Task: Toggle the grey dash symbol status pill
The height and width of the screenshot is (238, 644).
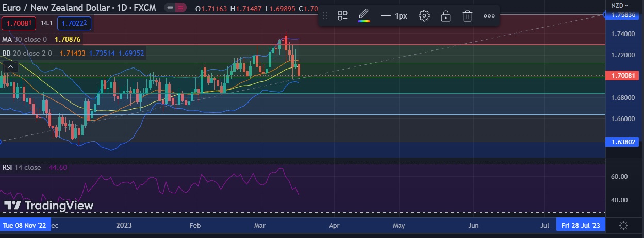Action: click(170, 8)
